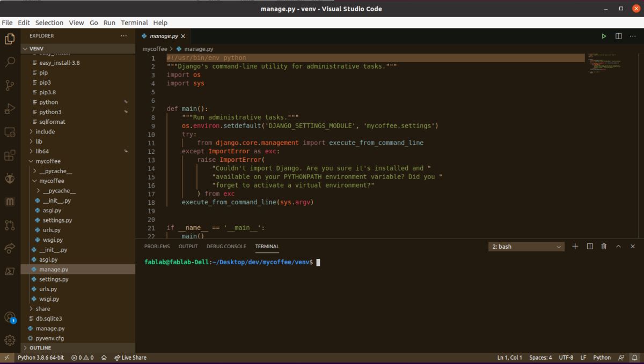Expand the lib64 folder
The width and height of the screenshot is (644, 364).
click(78, 151)
